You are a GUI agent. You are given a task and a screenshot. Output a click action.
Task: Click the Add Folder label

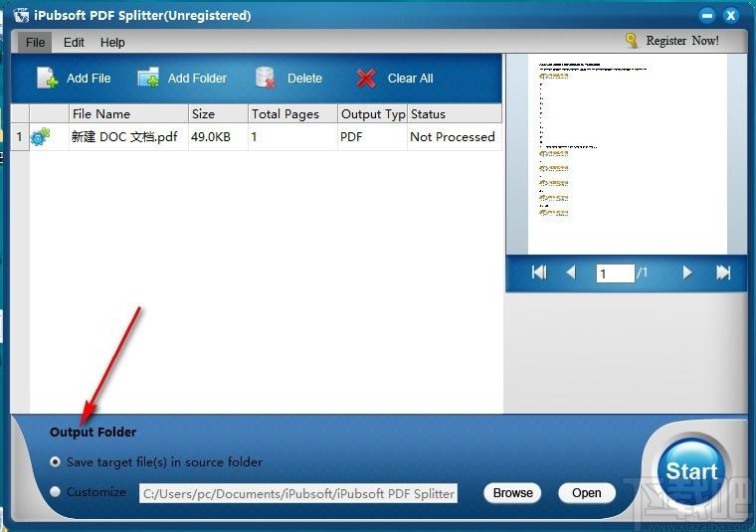[197, 79]
